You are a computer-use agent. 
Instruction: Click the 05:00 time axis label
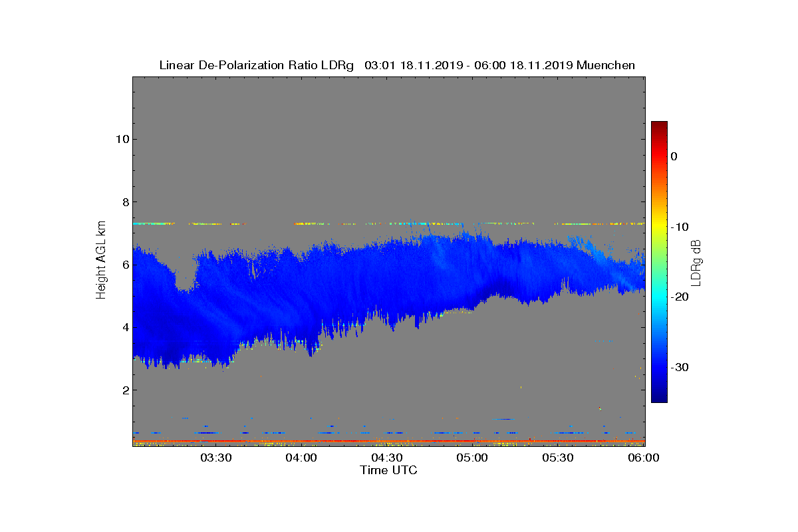[x=473, y=458]
